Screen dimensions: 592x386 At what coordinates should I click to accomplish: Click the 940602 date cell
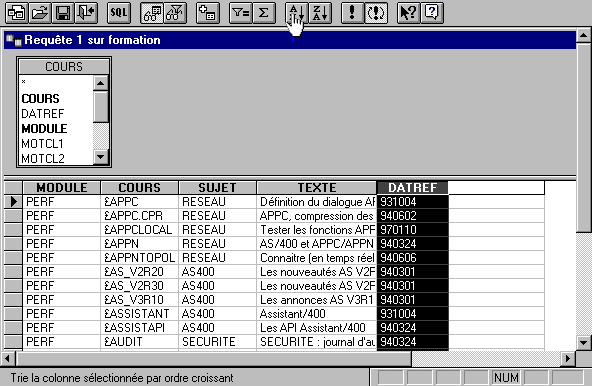coord(412,216)
